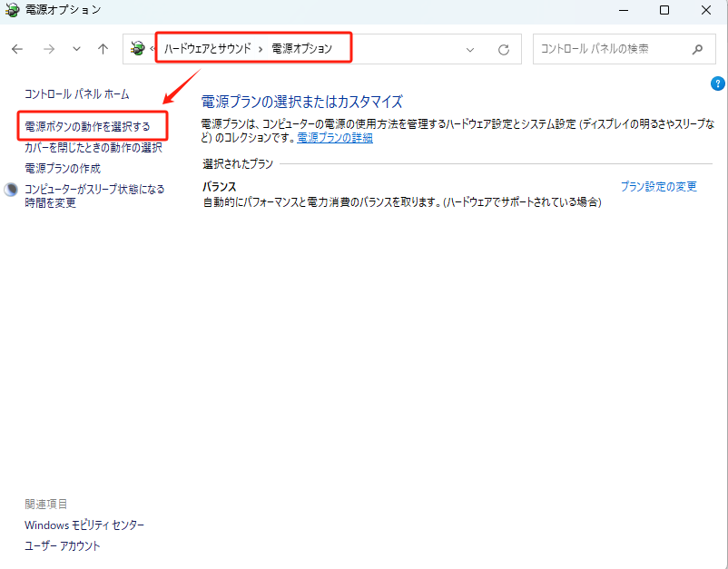Open Windows モビリティ センター link
Viewport: 728px width, 569px height.
tap(84, 525)
